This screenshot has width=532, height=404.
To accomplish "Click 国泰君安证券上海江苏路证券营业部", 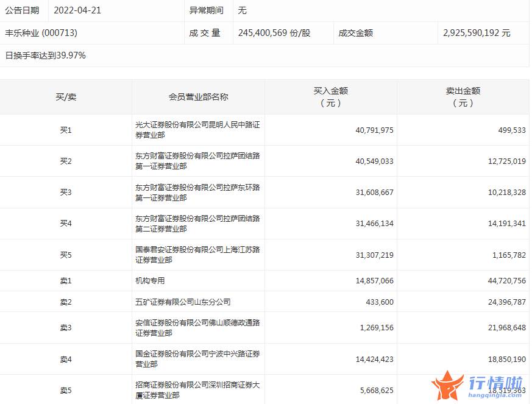I will pyautogui.click(x=197, y=255).
